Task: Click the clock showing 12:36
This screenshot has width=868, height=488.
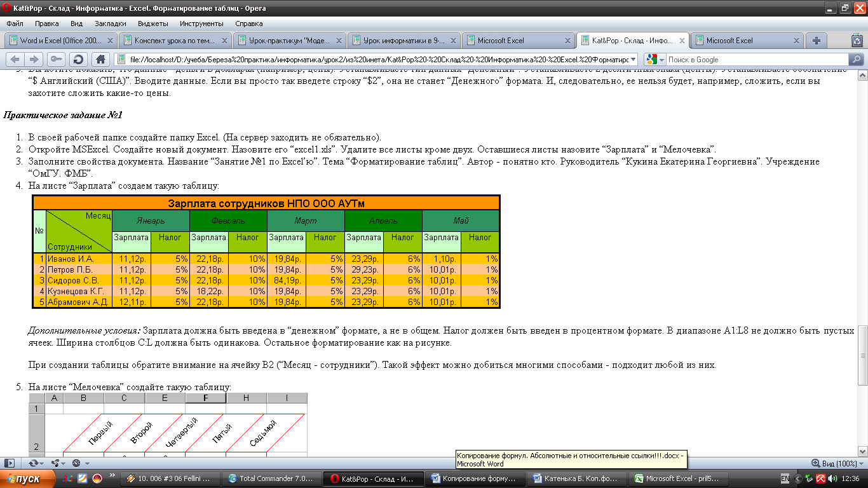Action: coord(851,478)
